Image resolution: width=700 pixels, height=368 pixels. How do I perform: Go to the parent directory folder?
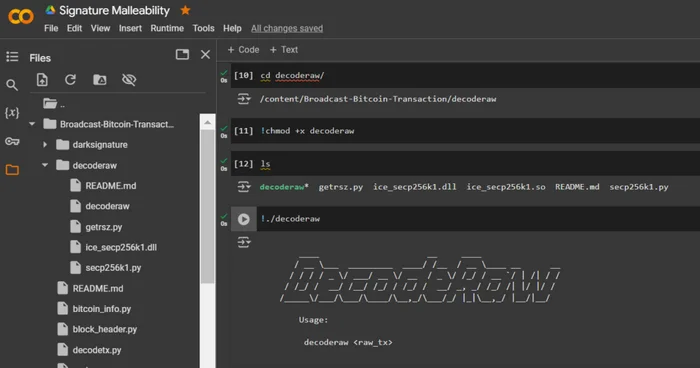tap(54, 104)
